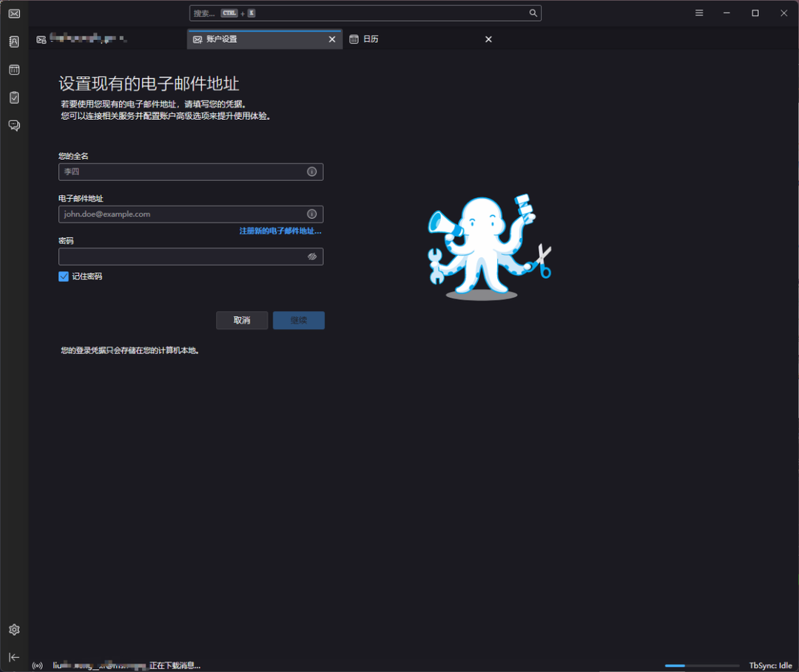Close the 账户设置 tab
The height and width of the screenshot is (672, 799).
pos(332,39)
